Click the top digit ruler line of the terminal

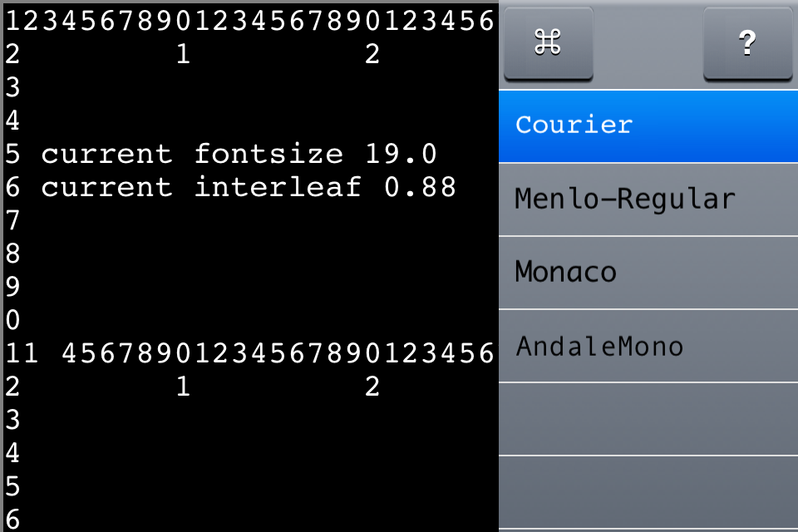(x=249, y=21)
